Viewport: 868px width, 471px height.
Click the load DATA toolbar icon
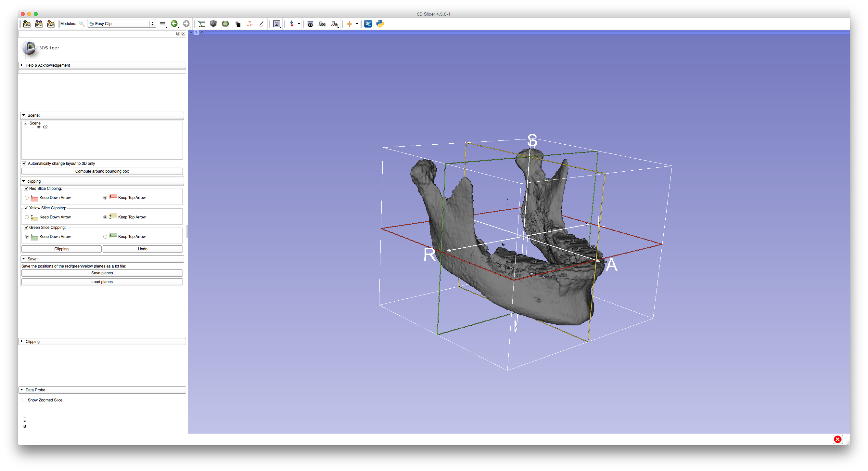[x=27, y=24]
